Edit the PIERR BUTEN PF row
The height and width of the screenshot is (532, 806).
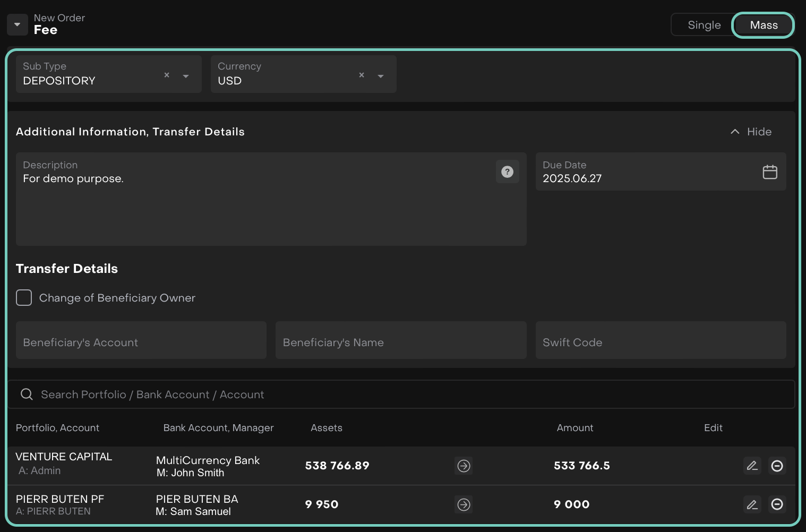(752, 504)
